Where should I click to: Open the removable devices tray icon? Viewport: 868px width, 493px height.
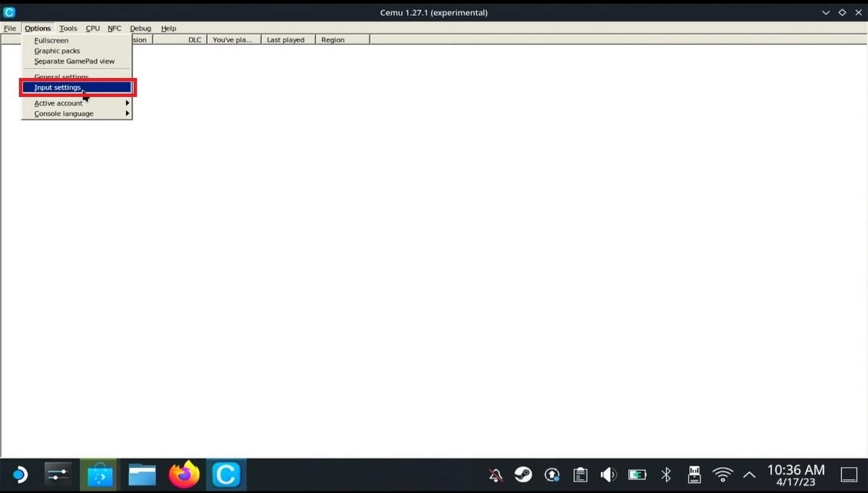(x=694, y=475)
